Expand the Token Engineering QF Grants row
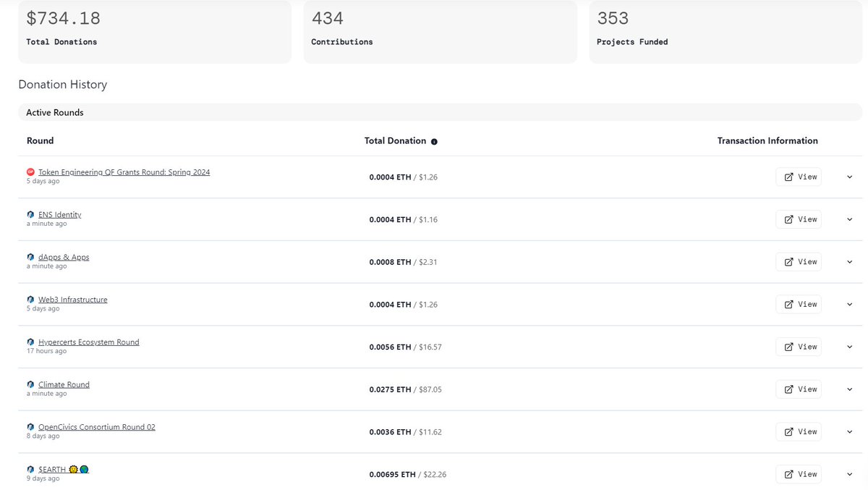The height and width of the screenshot is (490, 868). coord(849,177)
